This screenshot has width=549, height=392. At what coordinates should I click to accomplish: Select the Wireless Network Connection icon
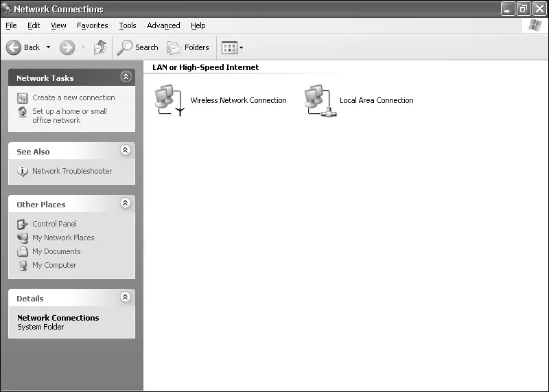tap(170, 100)
